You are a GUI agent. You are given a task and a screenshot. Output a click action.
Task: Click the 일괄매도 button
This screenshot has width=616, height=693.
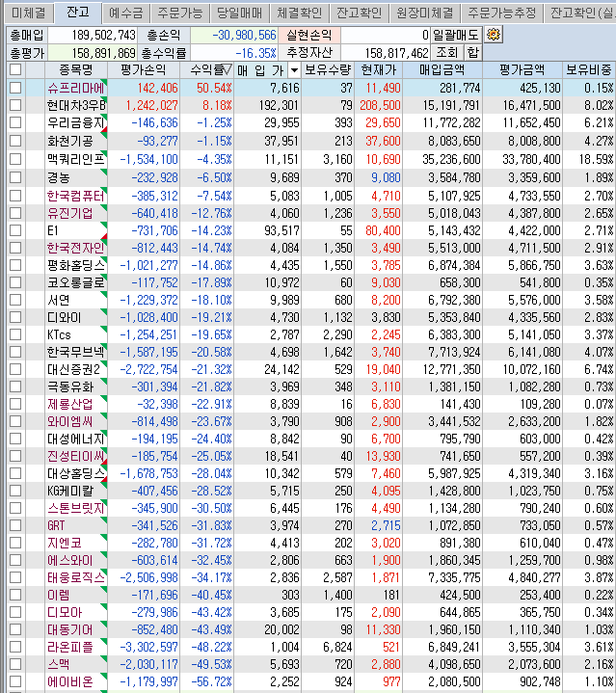point(456,35)
